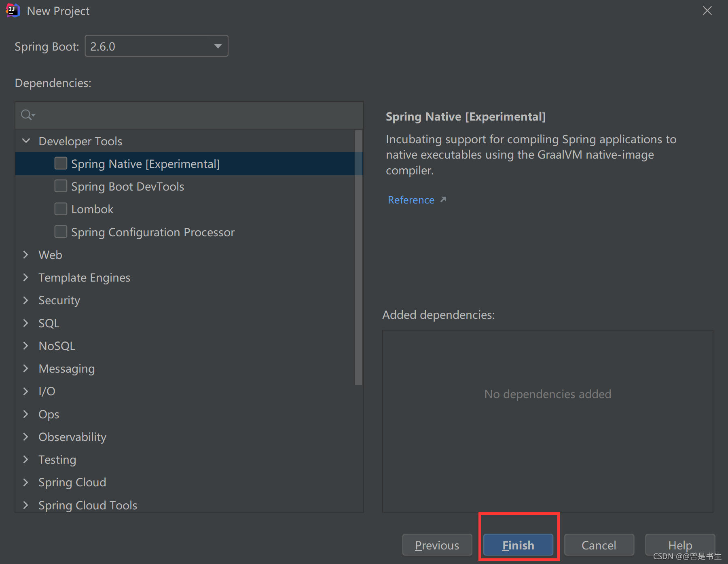Expand the Observability category

[x=26, y=437]
